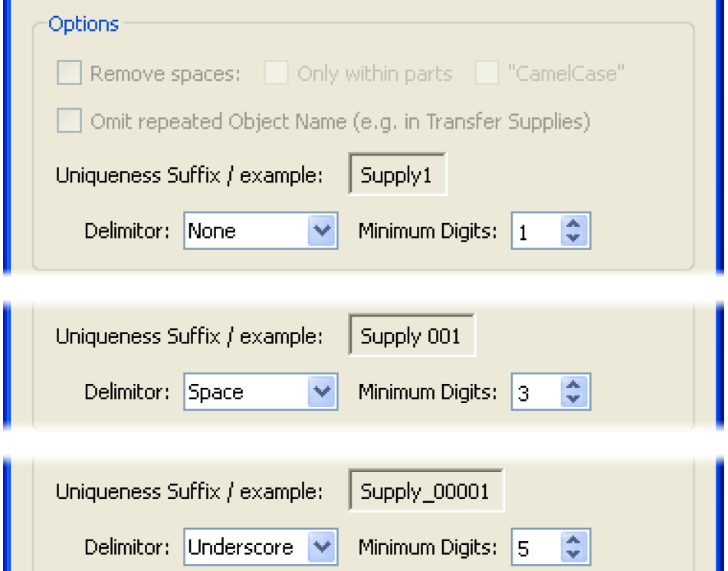
Task: Toggle the CamelCase checkbox
Action: tap(487, 74)
